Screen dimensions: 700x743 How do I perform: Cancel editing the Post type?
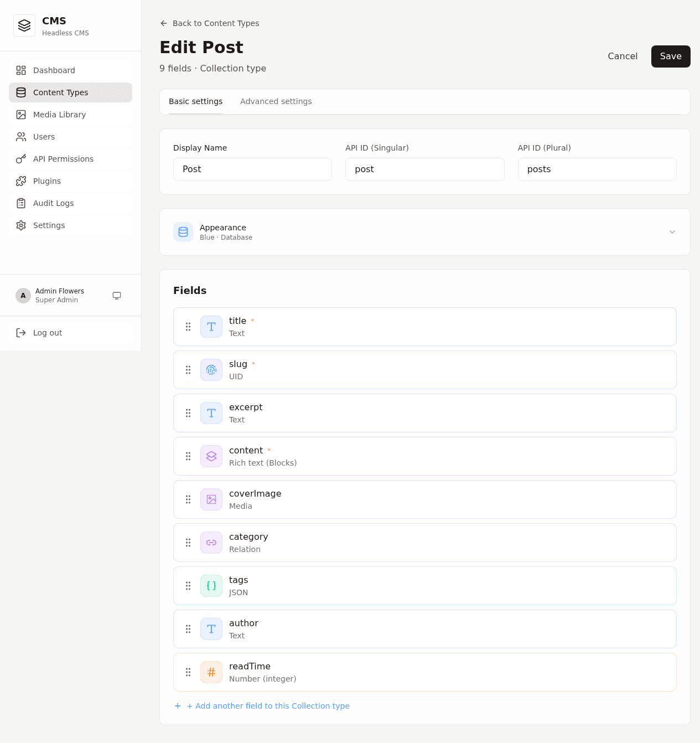pos(623,56)
